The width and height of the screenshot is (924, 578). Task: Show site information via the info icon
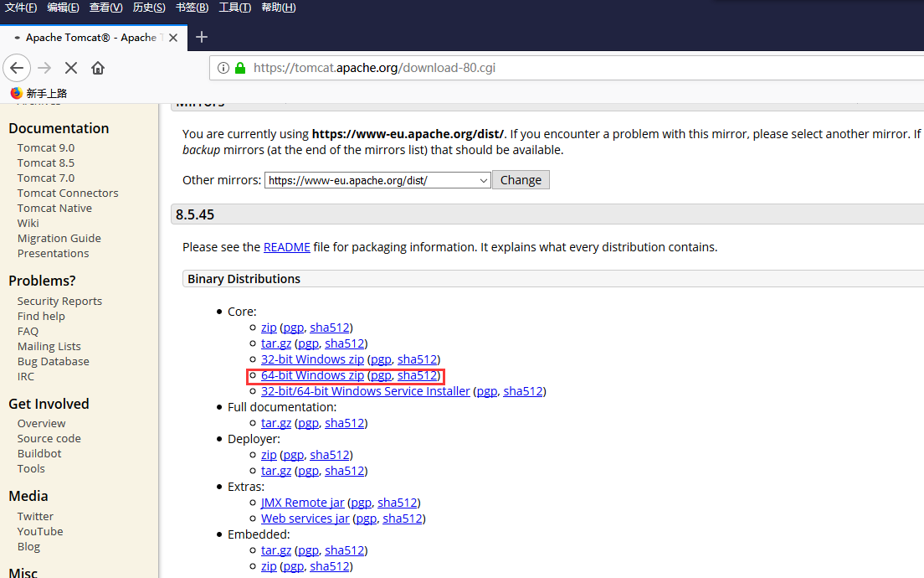click(223, 68)
